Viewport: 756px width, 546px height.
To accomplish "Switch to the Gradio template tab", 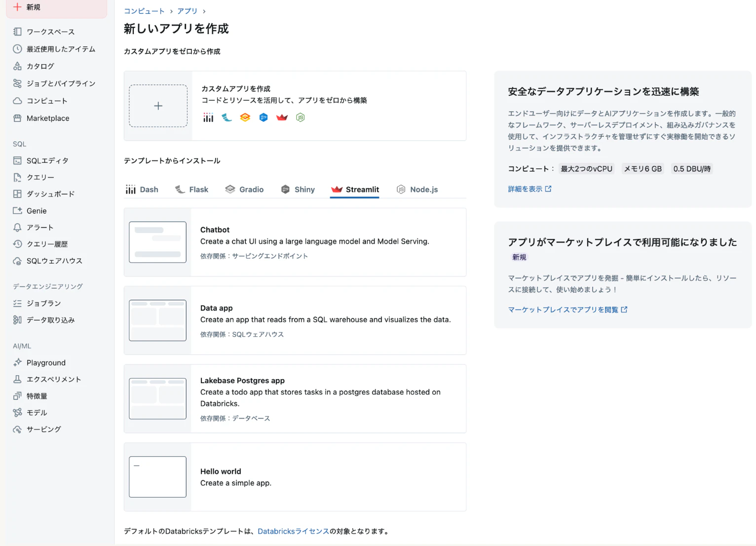I will coord(244,190).
